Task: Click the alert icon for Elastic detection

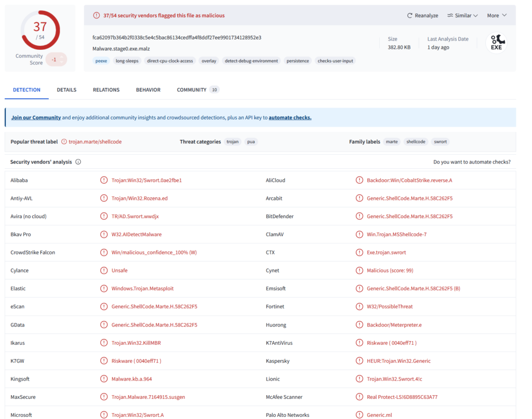Action: (x=104, y=288)
